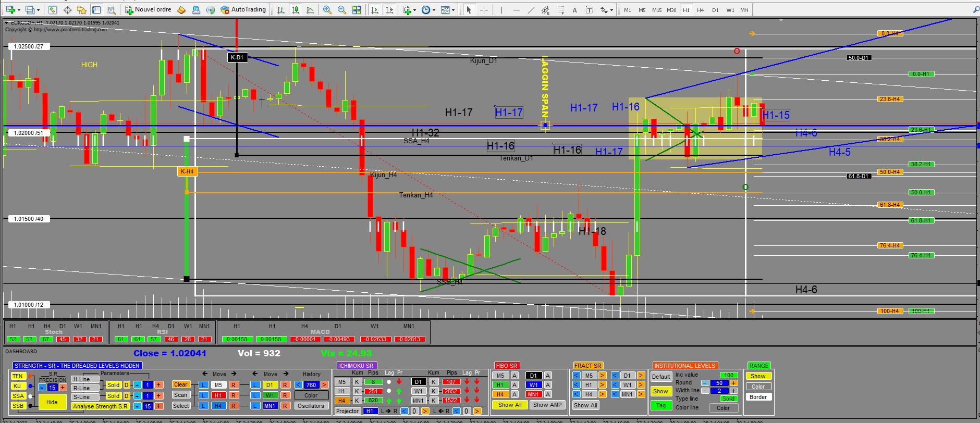Toggle the chart shift option
This screenshot has height=423, width=980.
coord(389,10)
